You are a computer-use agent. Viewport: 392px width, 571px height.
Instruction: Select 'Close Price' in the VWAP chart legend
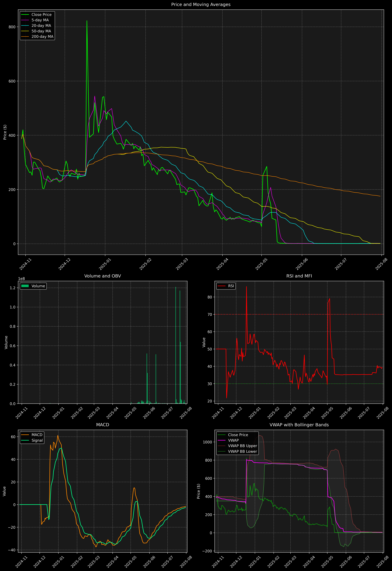(x=238, y=435)
